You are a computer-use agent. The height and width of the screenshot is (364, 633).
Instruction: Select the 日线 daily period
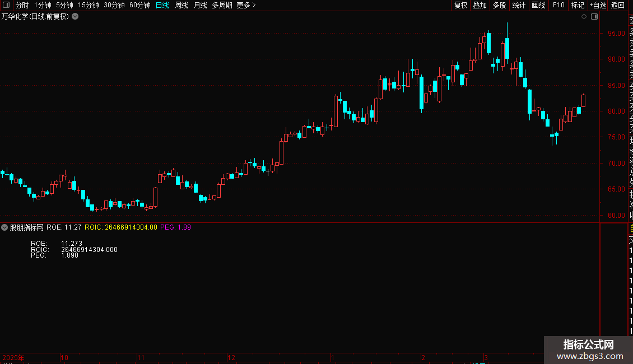click(162, 5)
